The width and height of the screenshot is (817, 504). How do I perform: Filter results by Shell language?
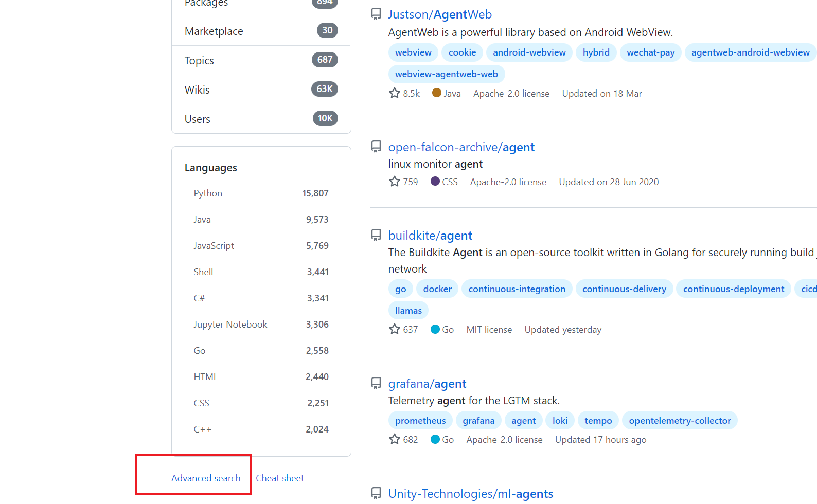click(x=261, y=272)
